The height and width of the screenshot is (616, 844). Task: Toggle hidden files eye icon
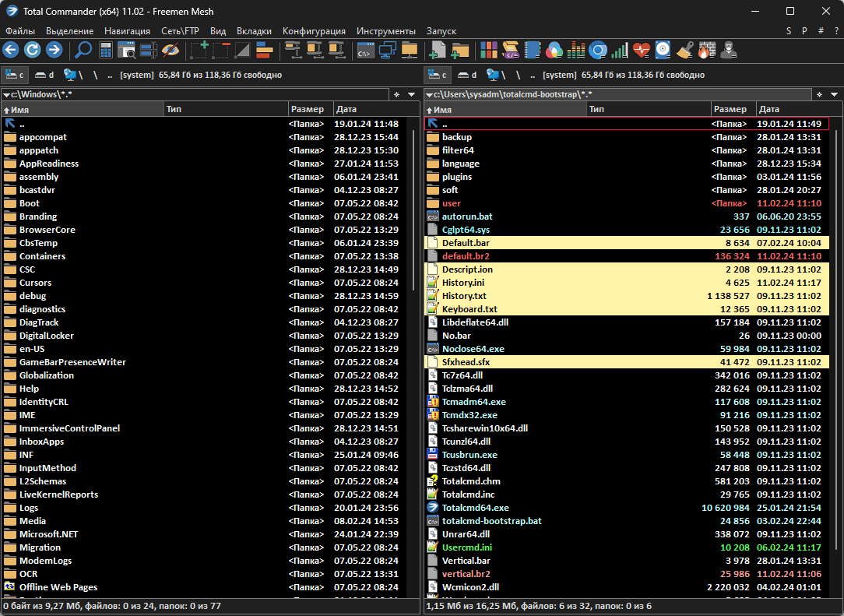tap(171, 51)
